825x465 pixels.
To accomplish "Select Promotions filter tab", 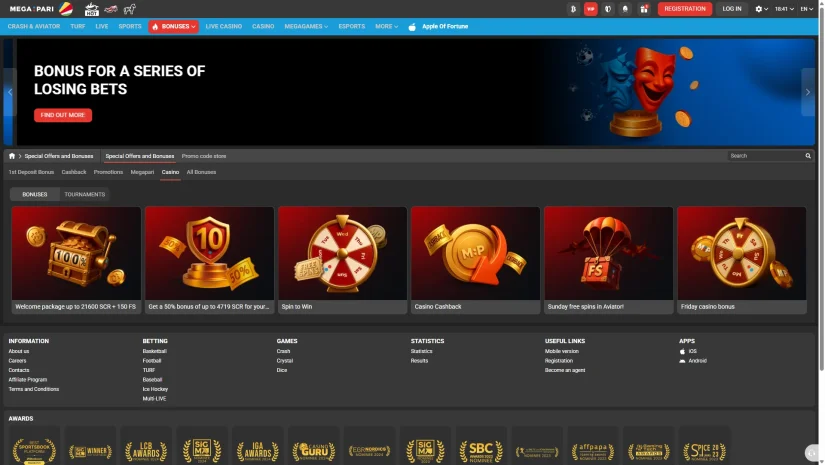I will [108, 172].
